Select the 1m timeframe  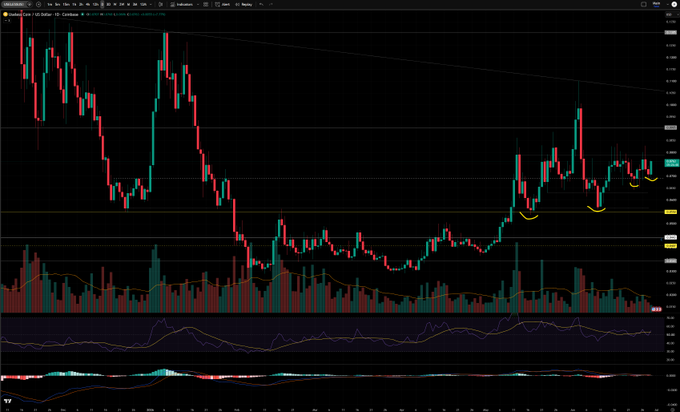point(50,4)
